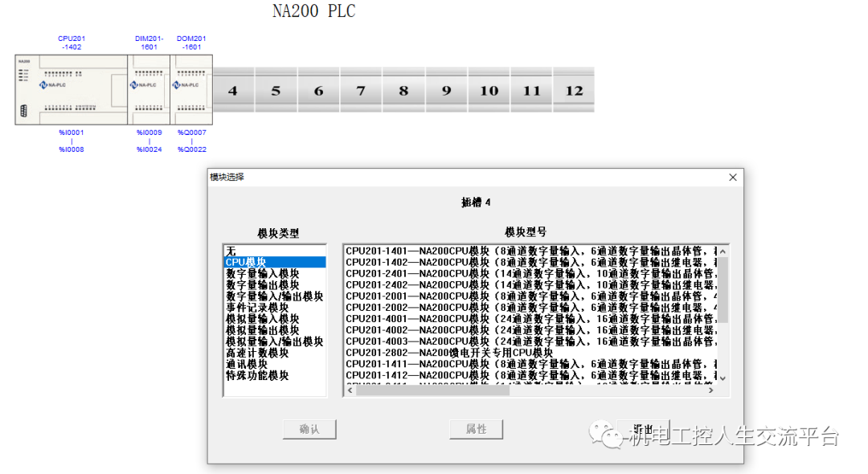Click model list horizontal scrollbar thumb
The height and width of the screenshot is (474, 868).
[x=432, y=390]
